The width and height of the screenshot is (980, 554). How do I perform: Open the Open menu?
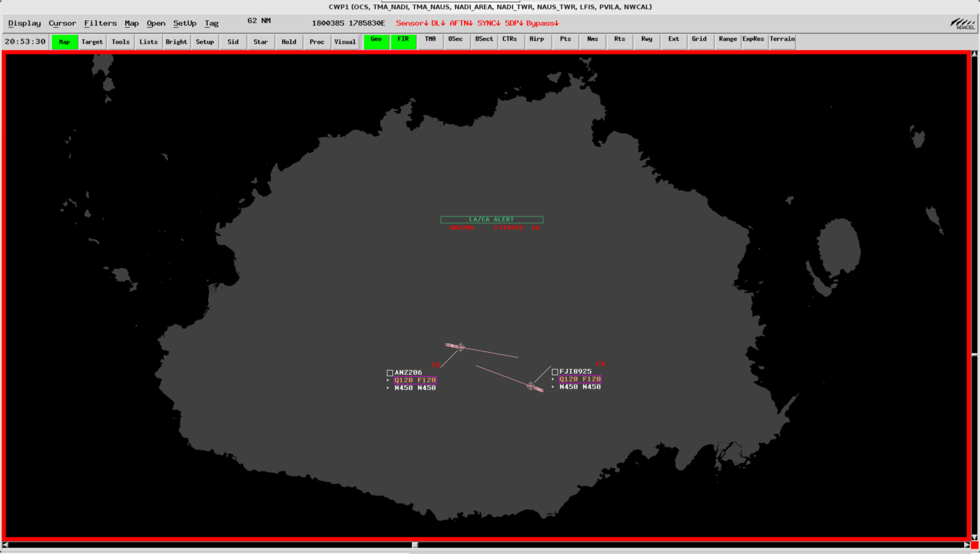pos(156,23)
